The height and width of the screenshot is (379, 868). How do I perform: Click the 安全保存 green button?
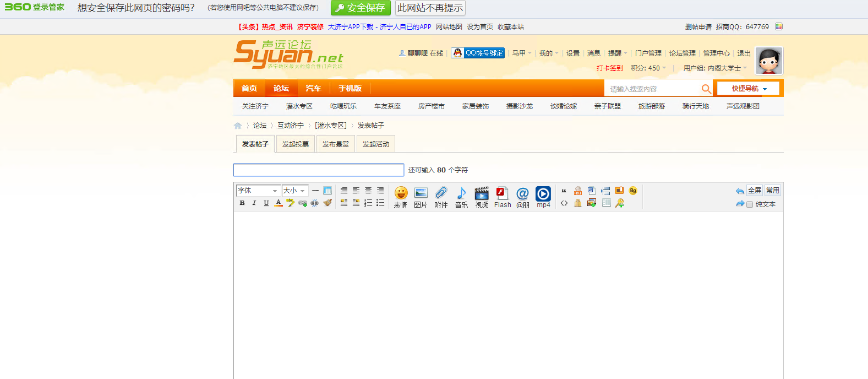[x=361, y=8]
